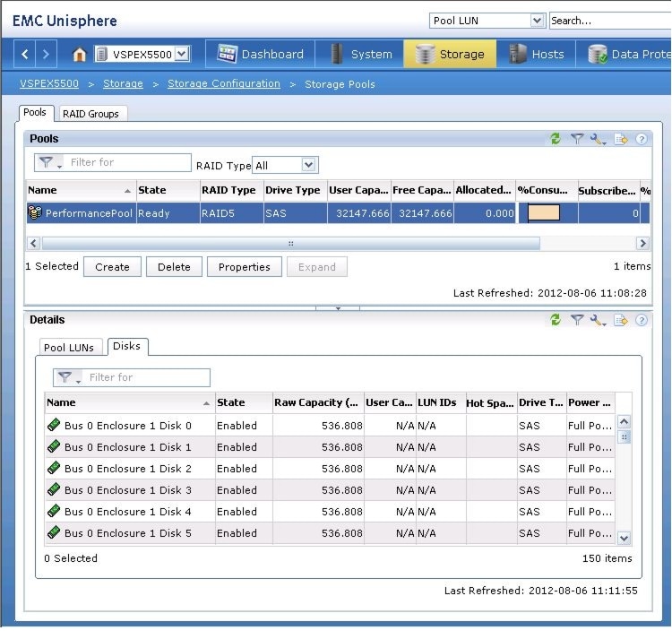
Task: Open Pools panel wrench settings icon
Action: [598, 139]
